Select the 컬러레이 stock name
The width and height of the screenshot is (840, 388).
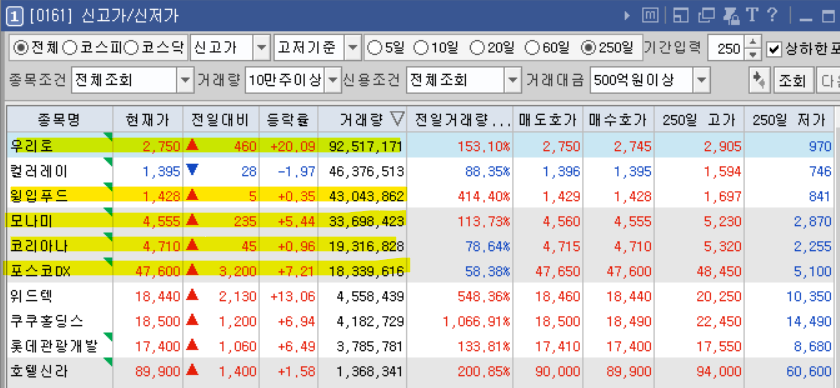coord(39,171)
